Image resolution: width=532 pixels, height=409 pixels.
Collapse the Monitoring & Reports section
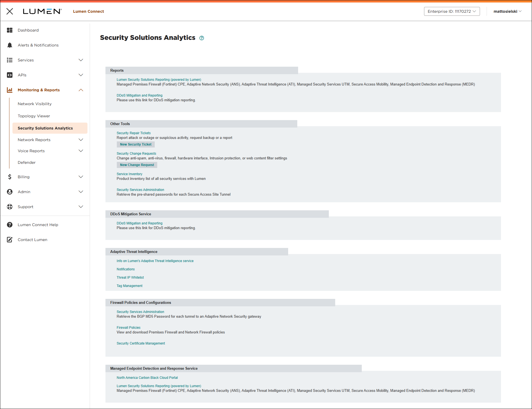81,90
